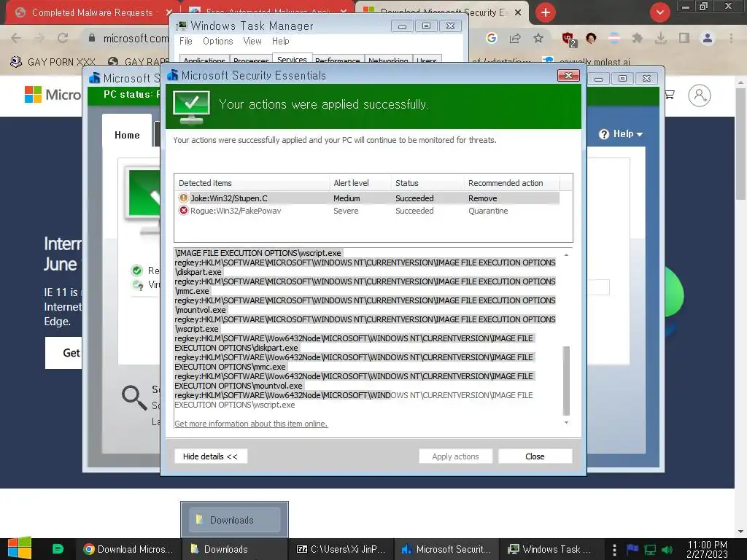Image resolution: width=747 pixels, height=560 pixels.
Task: Open the GAY PORN XXX bookmark
Action: point(53,62)
